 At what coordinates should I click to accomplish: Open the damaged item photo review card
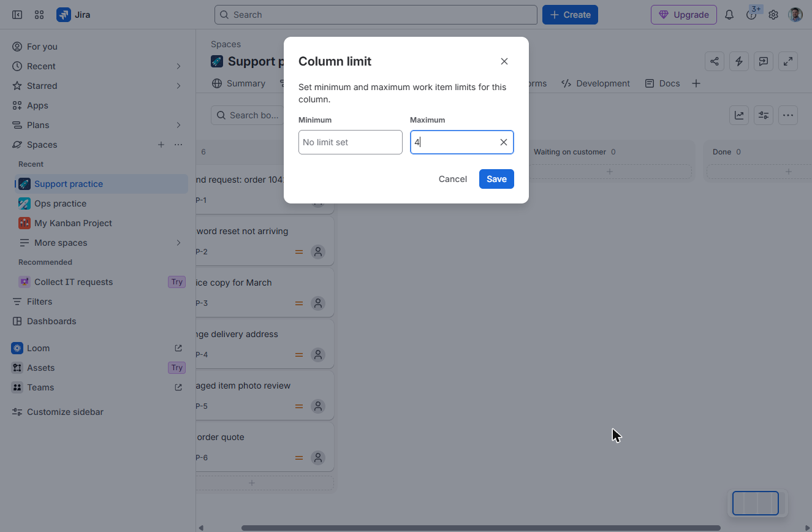coord(265,395)
